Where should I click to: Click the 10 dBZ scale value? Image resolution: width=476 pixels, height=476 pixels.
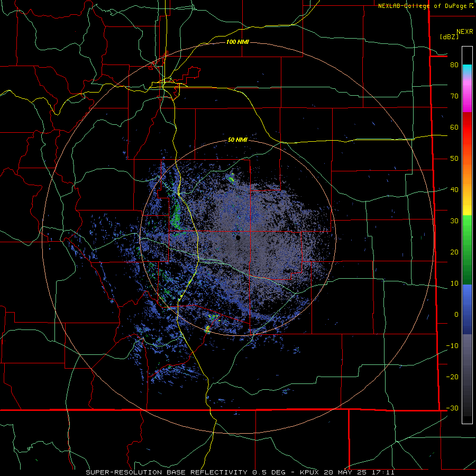(454, 283)
